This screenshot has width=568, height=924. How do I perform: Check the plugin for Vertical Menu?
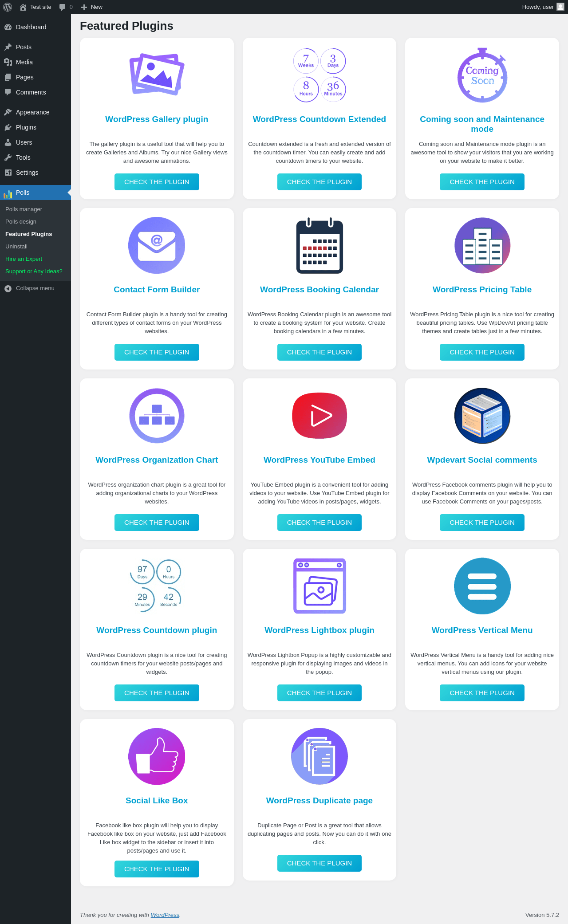[482, 693]
